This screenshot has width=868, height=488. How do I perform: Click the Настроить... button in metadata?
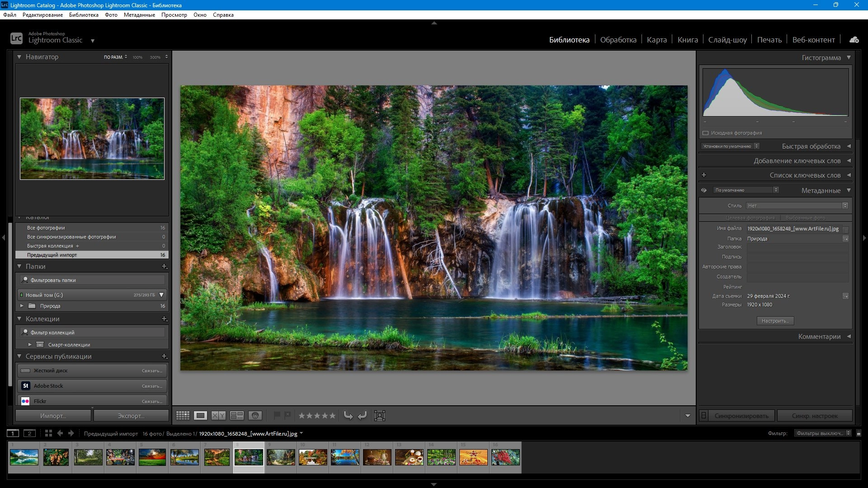775,321
